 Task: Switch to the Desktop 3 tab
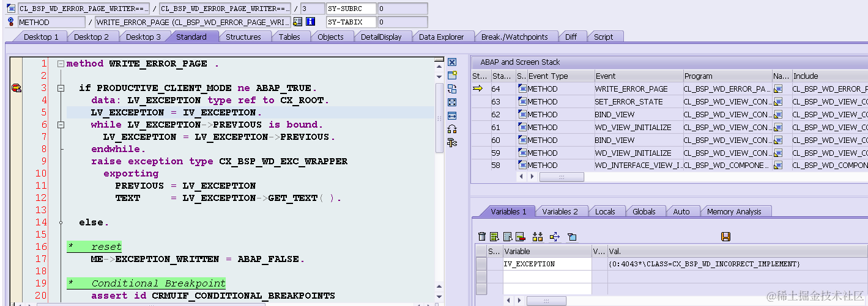(x=143, y=37)
